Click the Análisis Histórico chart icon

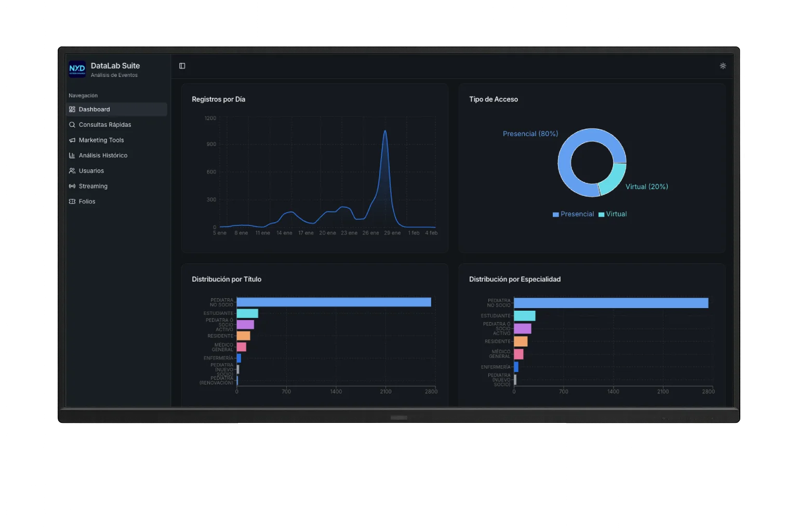tap(72, 155)
